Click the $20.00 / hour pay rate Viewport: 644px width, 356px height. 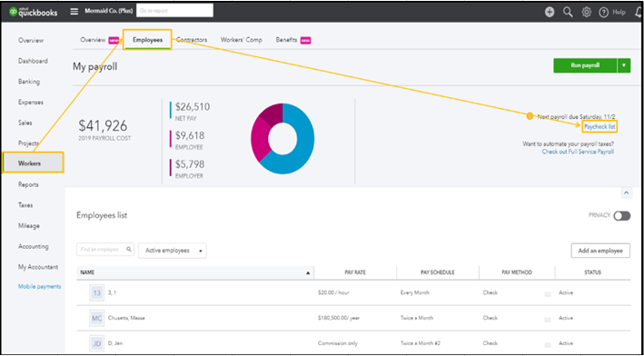pos(333,293)
